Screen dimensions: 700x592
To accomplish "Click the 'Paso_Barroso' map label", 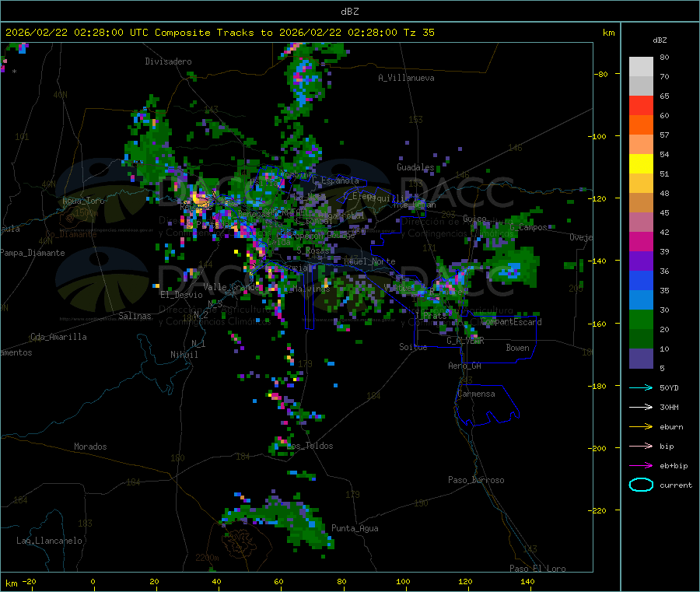I will [x=476, y=480].
